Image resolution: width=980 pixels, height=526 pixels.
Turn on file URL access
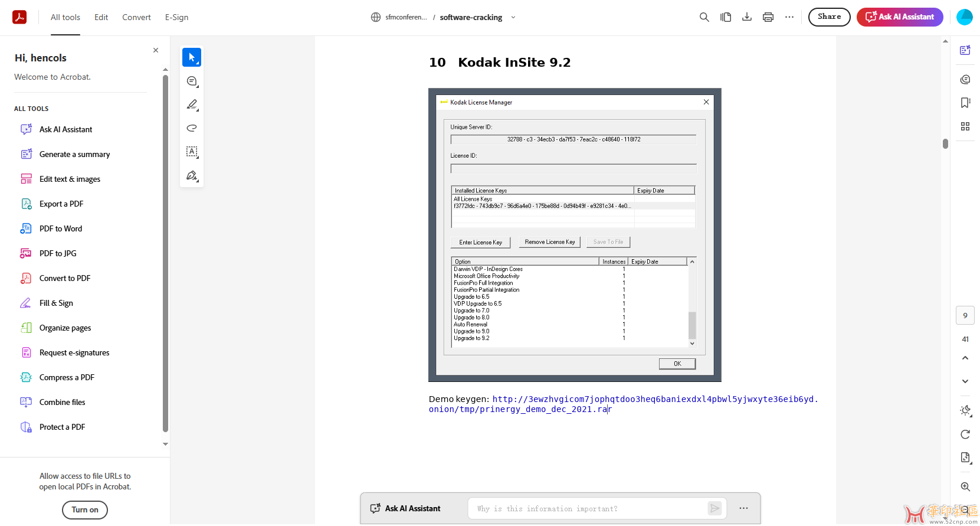(85, 510)
